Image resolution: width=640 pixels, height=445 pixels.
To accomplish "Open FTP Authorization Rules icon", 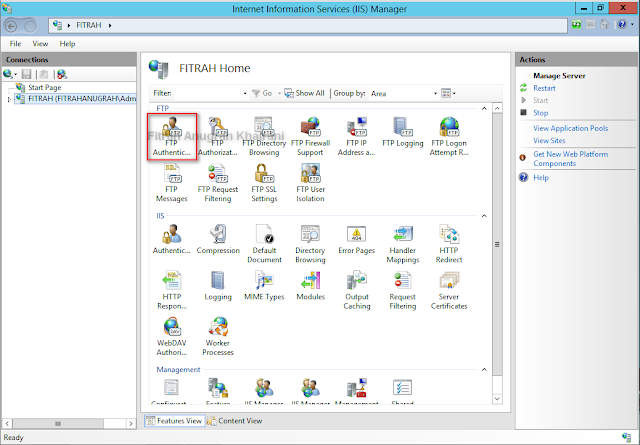I will pyautogui.click(x=218, y=136).
